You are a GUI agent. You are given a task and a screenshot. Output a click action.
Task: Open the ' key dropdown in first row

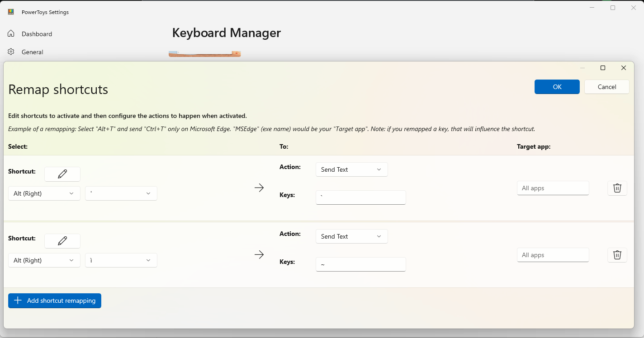[121, 193]
